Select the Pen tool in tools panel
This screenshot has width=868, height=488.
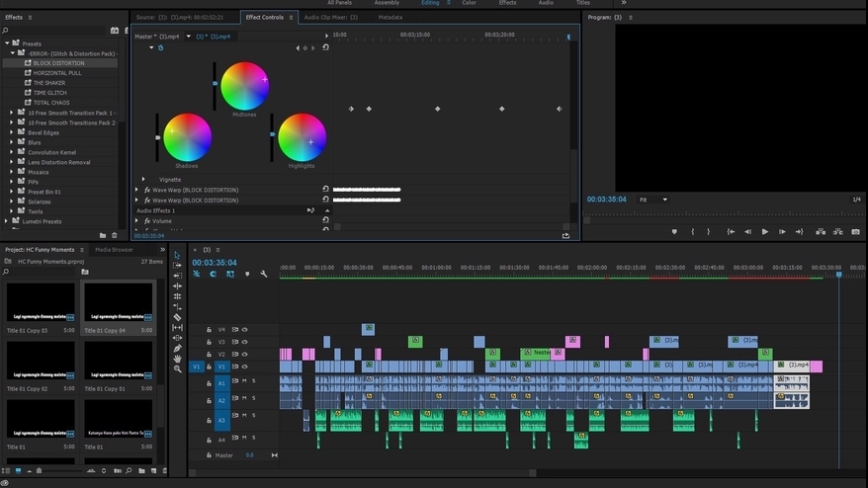click(x=177, y=348)
